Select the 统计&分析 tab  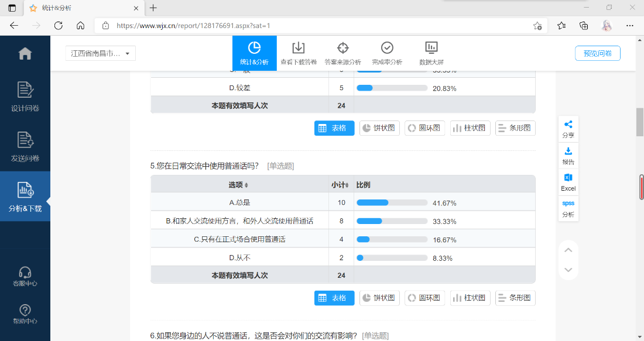point(254,53)
